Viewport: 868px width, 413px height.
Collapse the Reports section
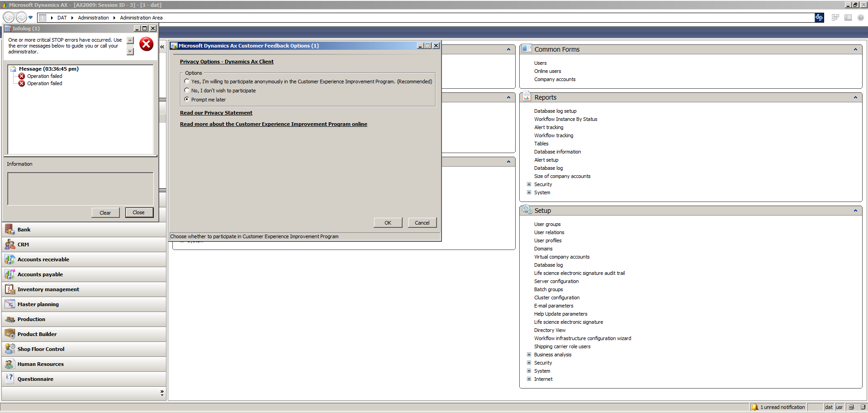pyautogui.click(x=855, y=97)
